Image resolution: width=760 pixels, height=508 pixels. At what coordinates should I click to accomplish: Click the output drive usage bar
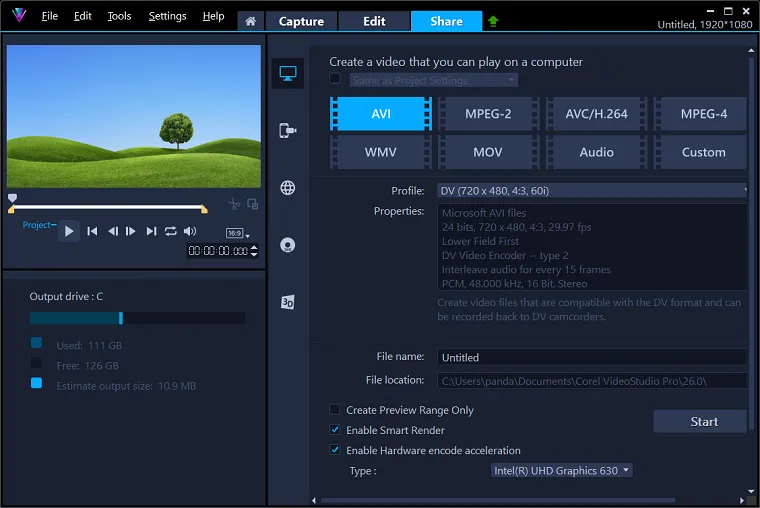tap(137, 318)
